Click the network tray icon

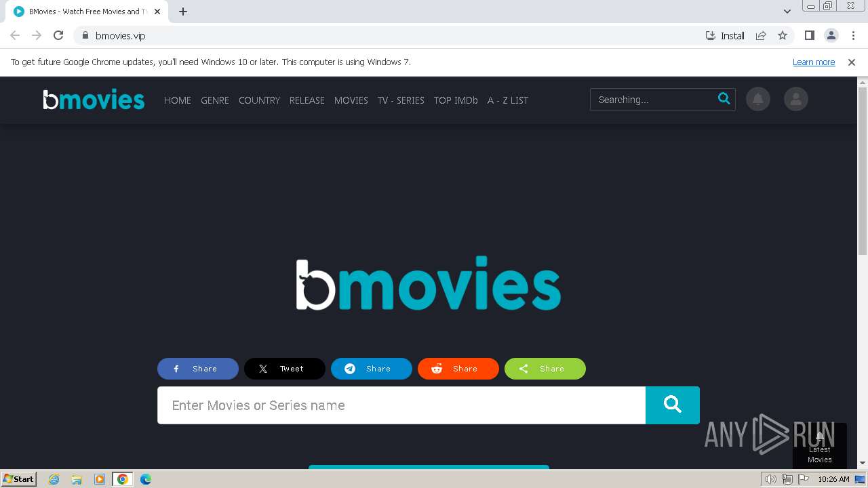[787, 479]
